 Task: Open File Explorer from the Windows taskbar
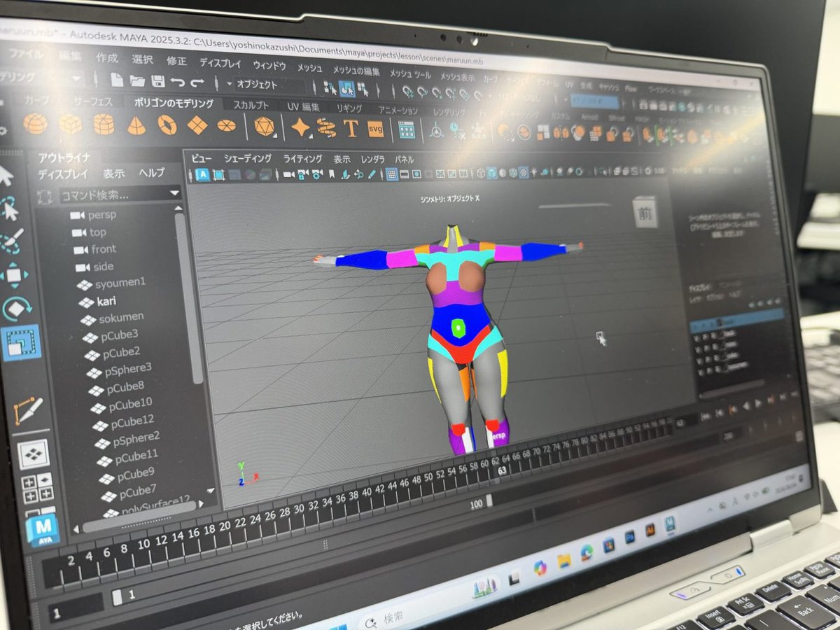point(564,560)
